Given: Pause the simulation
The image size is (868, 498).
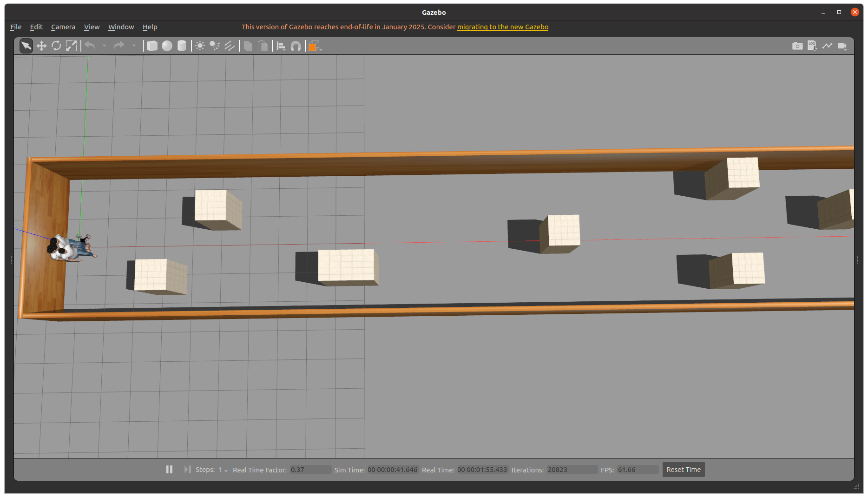Looking at the screenshot, I should [x=169, y=470].
